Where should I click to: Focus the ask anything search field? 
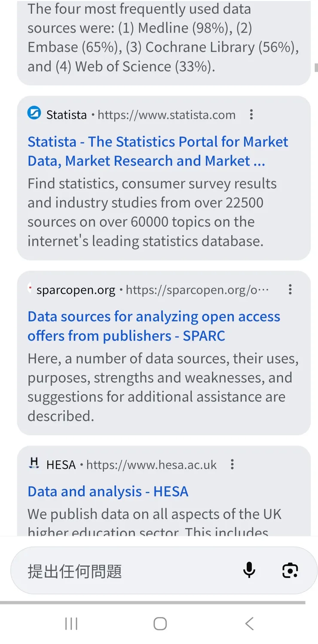pyautogui.click(x=129, y=571)
